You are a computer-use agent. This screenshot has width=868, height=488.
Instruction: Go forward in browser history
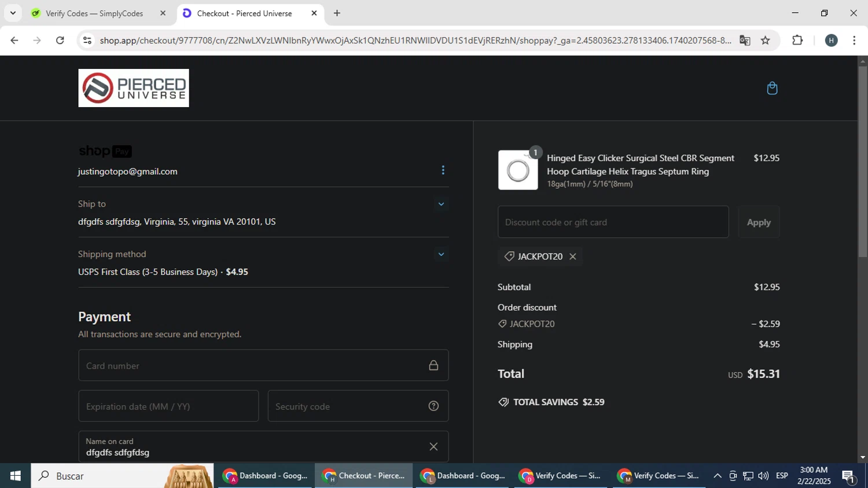click(x=37, y=40)
